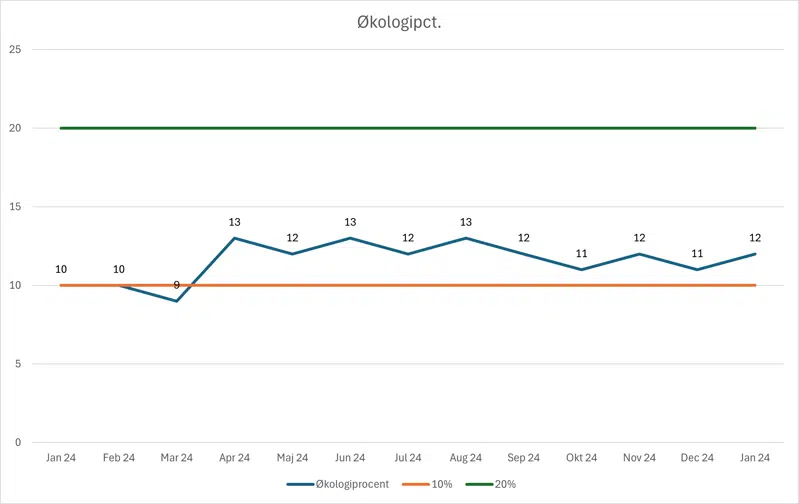Click the orange legend line marker
This screenshot has width=799, height=504.
[x=414, y=484]
